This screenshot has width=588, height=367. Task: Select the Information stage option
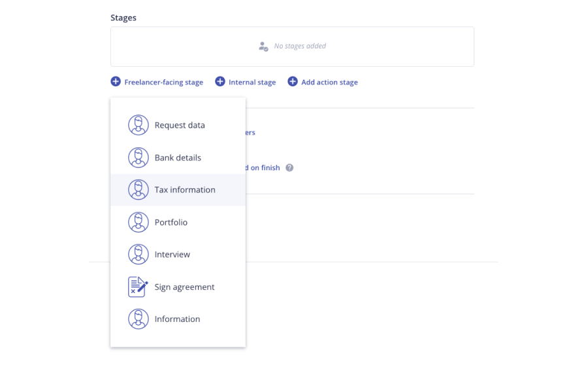[x=178, y=319]
